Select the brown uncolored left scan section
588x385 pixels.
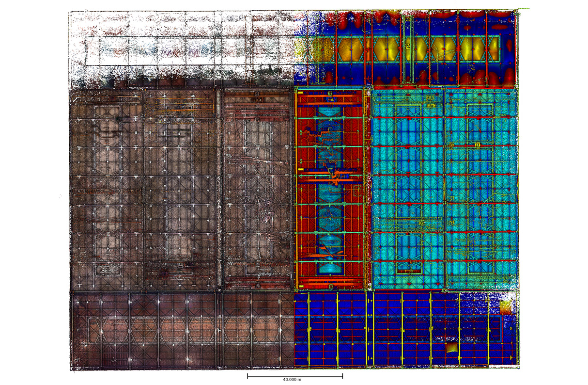[183, 189]
